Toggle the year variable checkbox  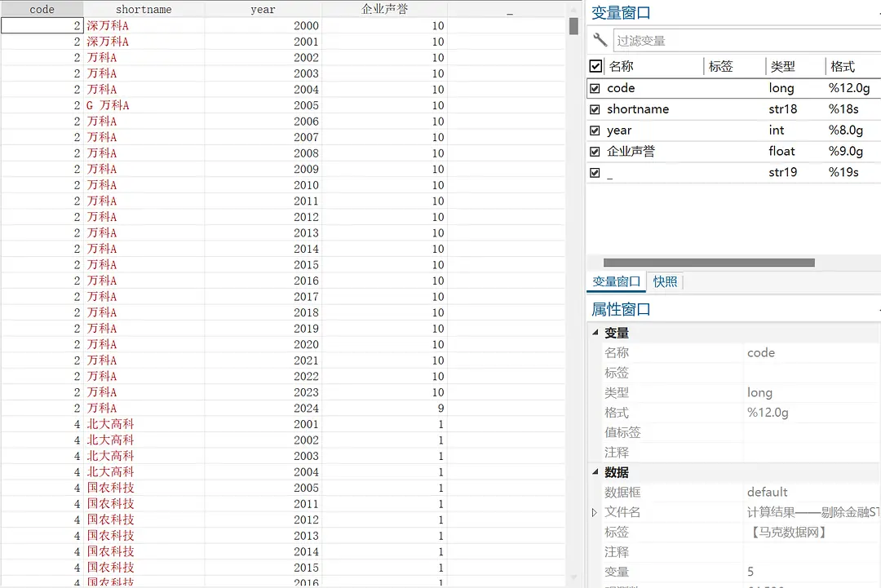(595, 130)
